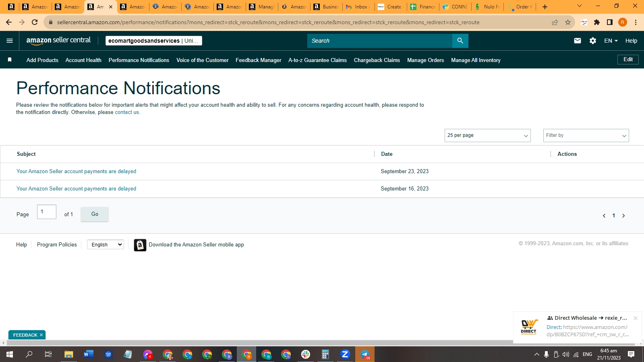
Task: Open Telegram from the taskbar
Action: pyautogui.click(x=365, y=354)
